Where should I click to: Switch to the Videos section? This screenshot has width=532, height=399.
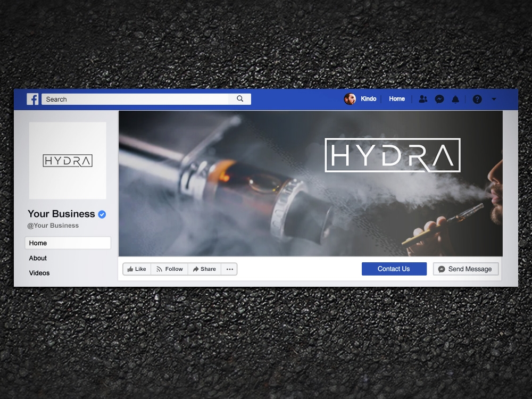(39, 273)
